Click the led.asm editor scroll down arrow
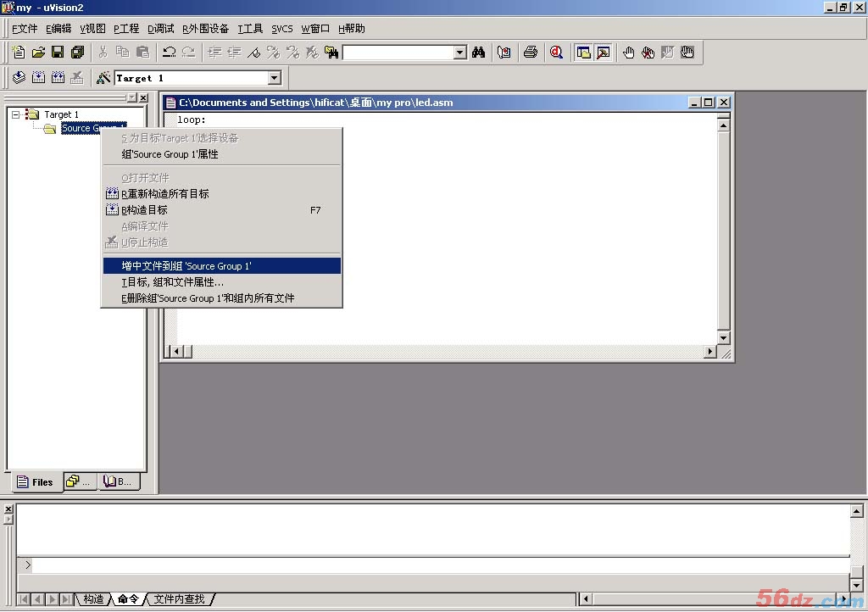This screenshot has width=868, height=612. coord(724,337)
